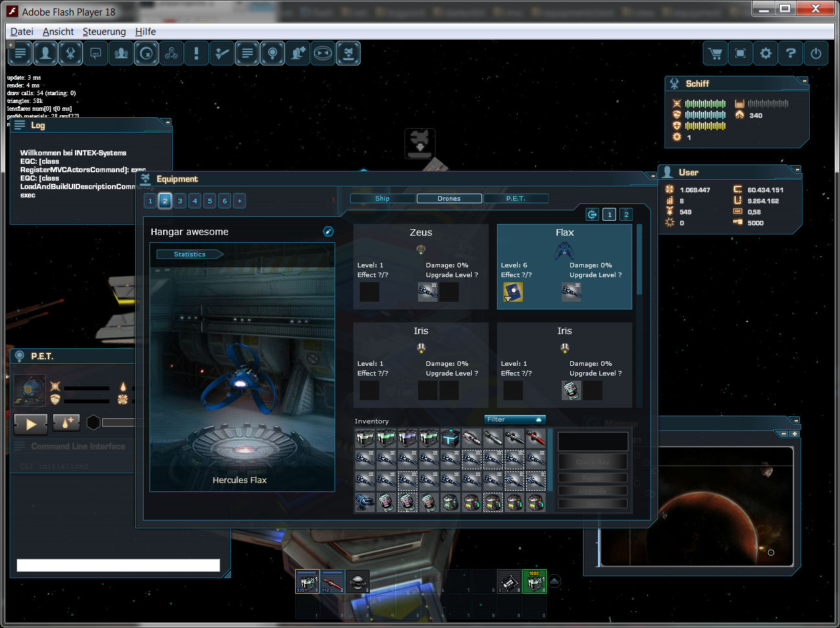Collapse the Schiff panel
840x628 pixels.
[804, 81]
